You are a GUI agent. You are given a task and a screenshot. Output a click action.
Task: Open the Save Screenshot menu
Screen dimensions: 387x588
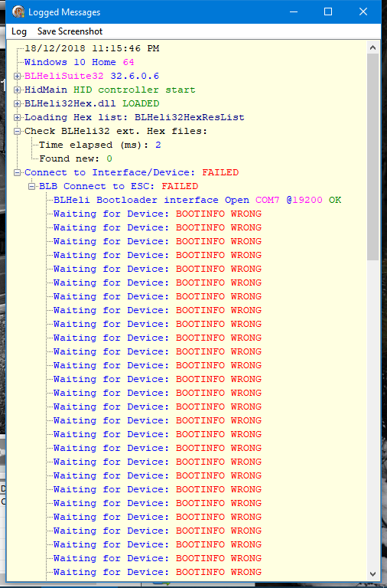70,31
